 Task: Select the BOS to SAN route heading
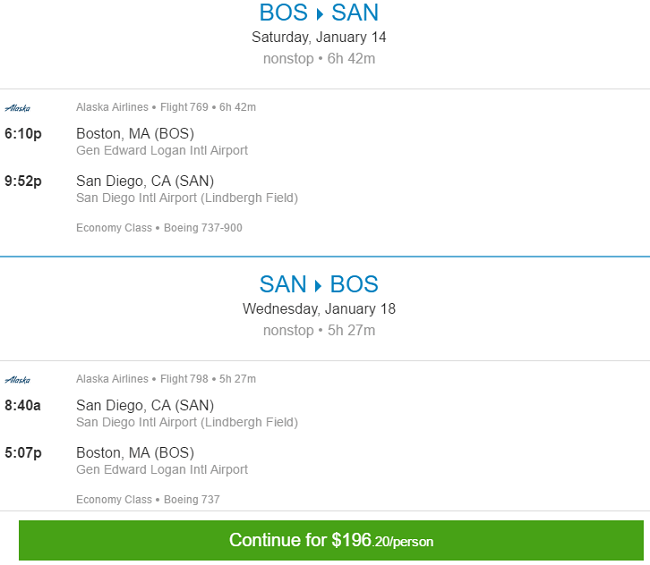(x=319, y=12)
